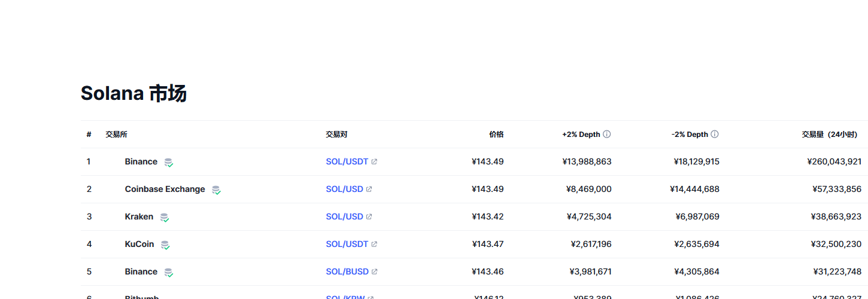This screenshot has height=299, width=868.
Task: Open the Kraken exchange name
Action: (x=139, y=216)
